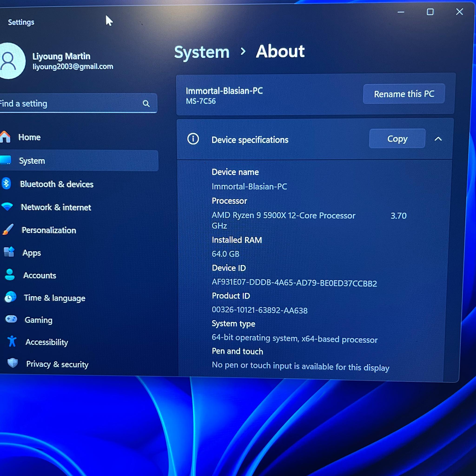This screenshot has height=476, width=476.
Task: Click the Immortal-Blasian-PC device name value
Action: 249,186
